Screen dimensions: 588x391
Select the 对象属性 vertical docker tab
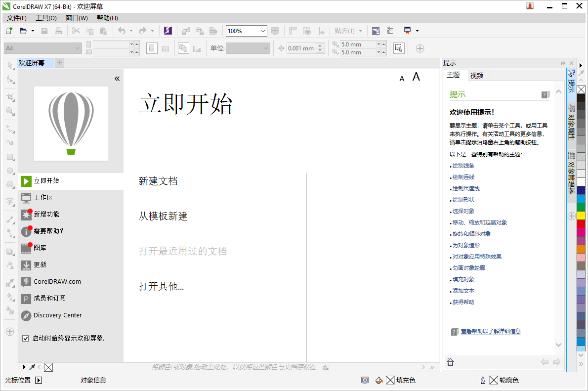coord(571,122)
